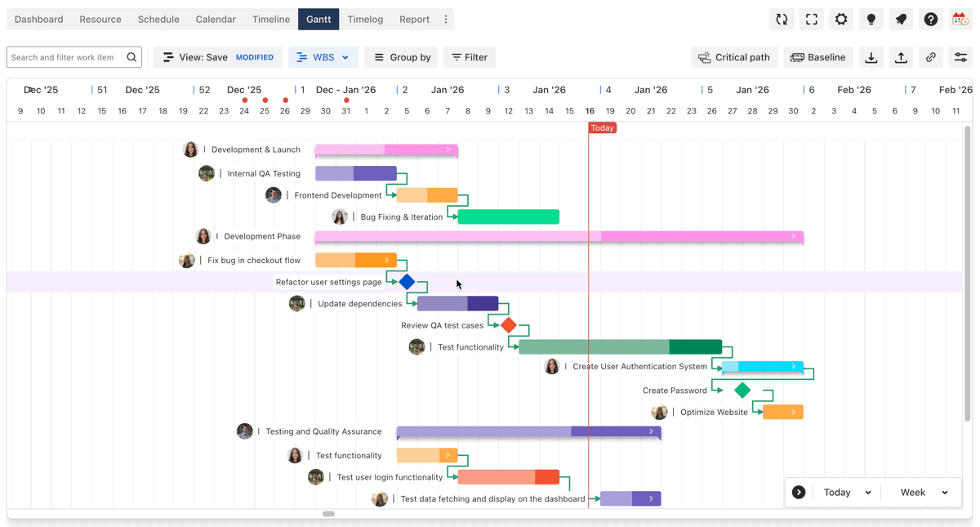Toggle the Baseline view
The image size is (980, 527).
818,57
